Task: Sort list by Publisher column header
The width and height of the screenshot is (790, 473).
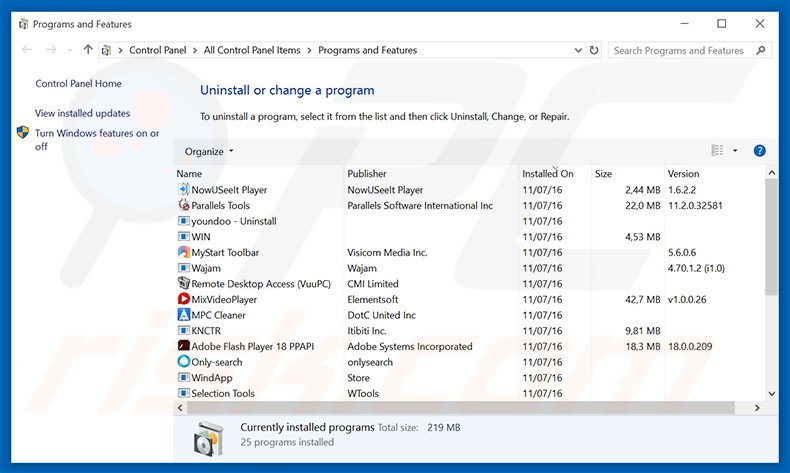Action: [x=367, y=173]
